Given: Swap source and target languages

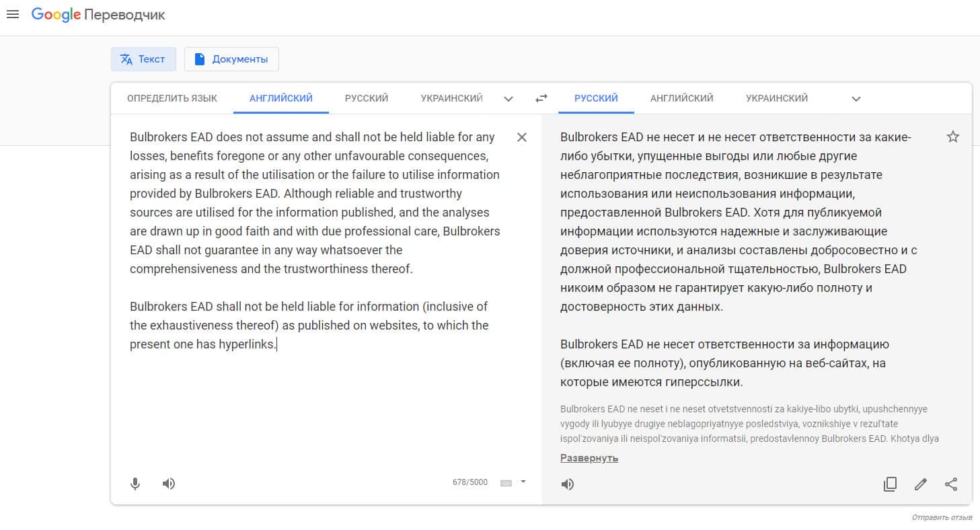Looking at the screenshot, I should (541, 99).
